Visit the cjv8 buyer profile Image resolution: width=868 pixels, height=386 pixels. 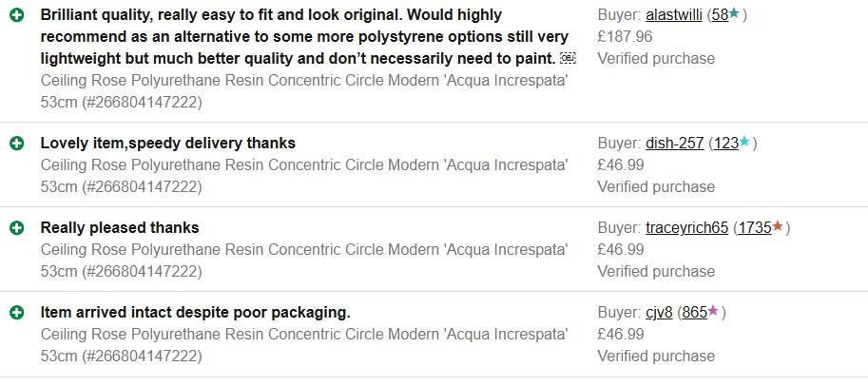click(x=659, y=313)
